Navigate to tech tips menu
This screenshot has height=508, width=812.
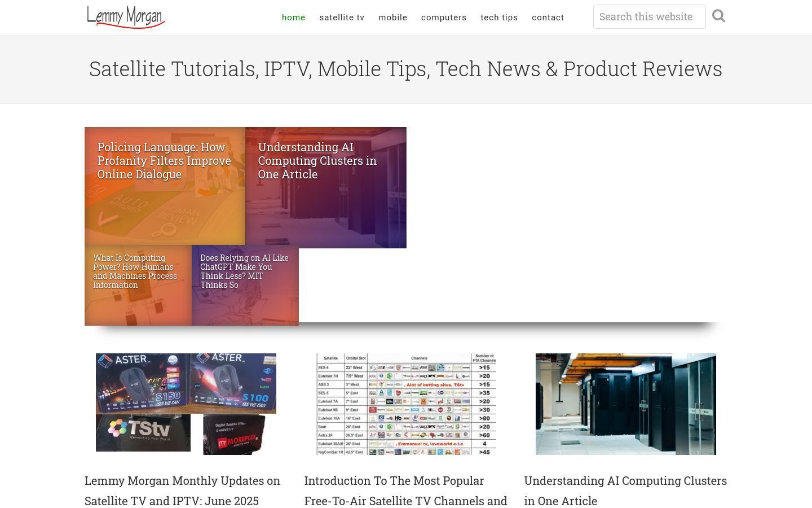click(x=499, y=17)
